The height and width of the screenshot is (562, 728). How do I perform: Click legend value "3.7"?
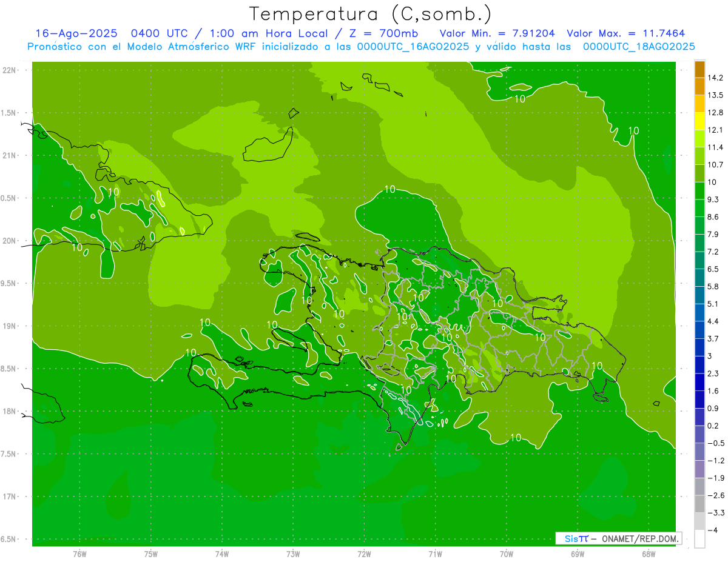click(x=713, y=338)
